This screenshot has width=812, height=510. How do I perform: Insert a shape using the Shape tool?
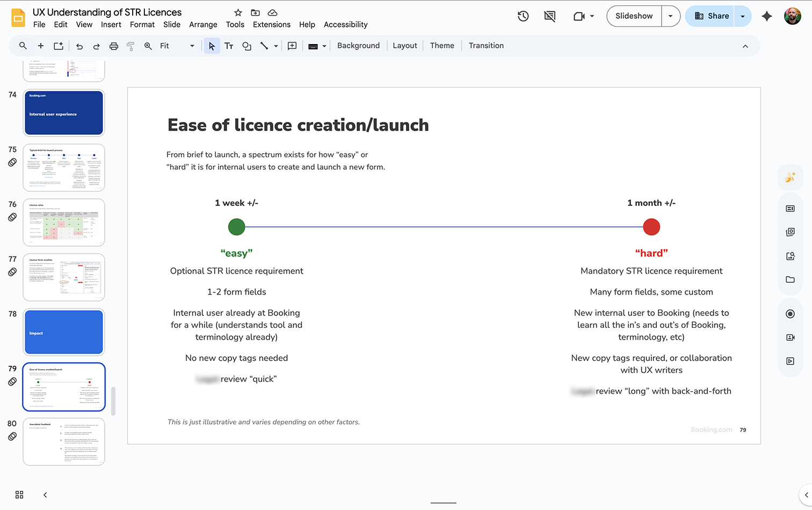click(247, 46)
